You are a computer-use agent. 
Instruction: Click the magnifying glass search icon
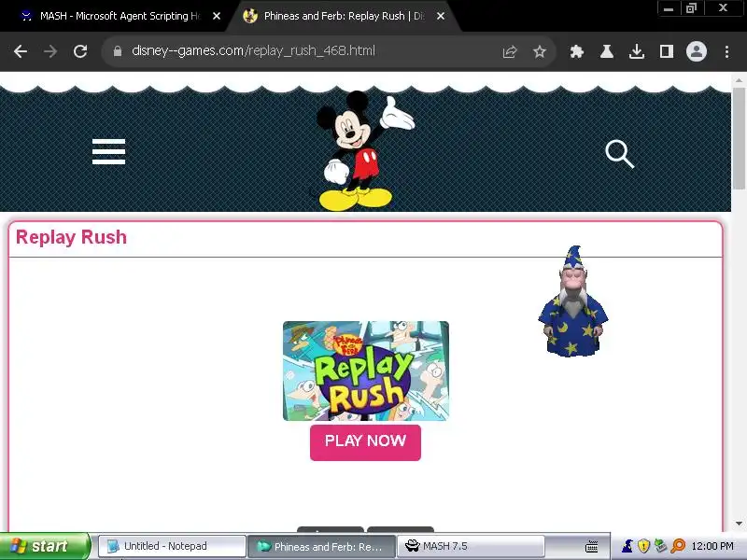[620, 154]
